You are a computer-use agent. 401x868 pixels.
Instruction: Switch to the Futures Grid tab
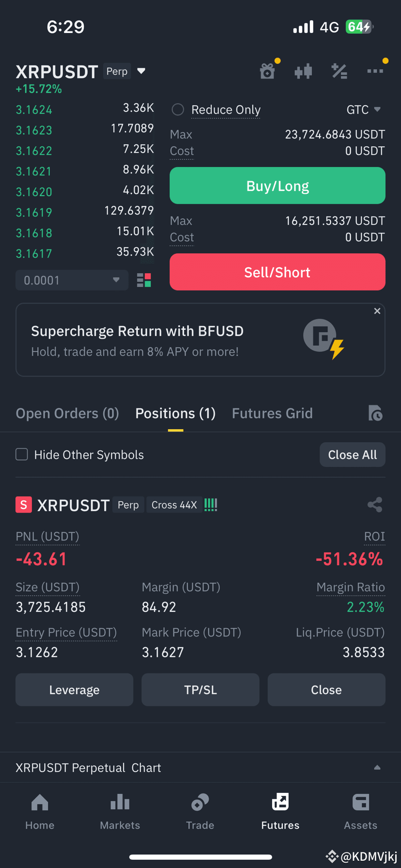click(272, 413)
